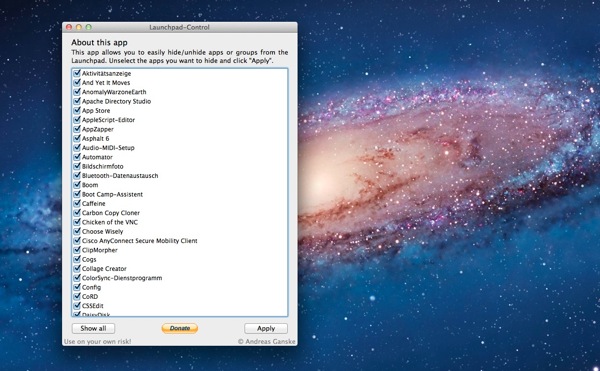Screen dimensions: 600x371
Task: Toggle Chicken of the VNC checkbox
Action: pyautogui.click(x=77, y=222)
